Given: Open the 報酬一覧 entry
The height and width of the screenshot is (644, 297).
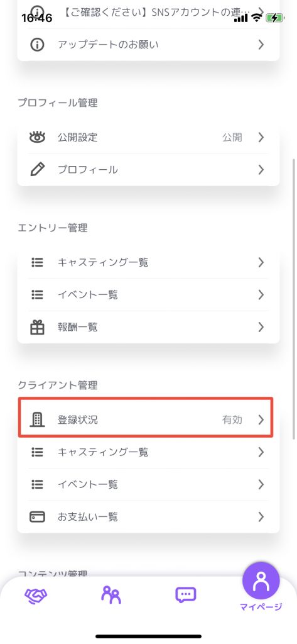Looking at the screenshot, I should click(x=148, y=327).
